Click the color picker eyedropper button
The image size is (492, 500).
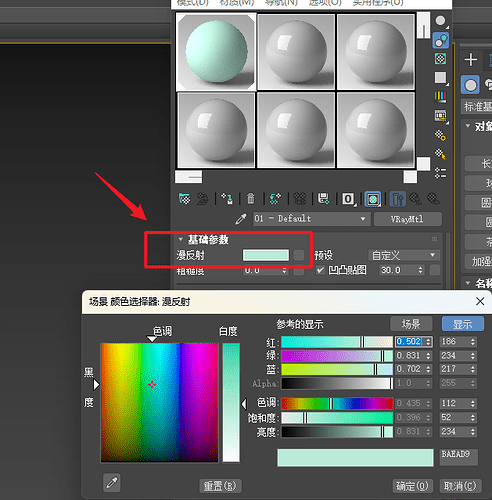(x=112, y=483)
